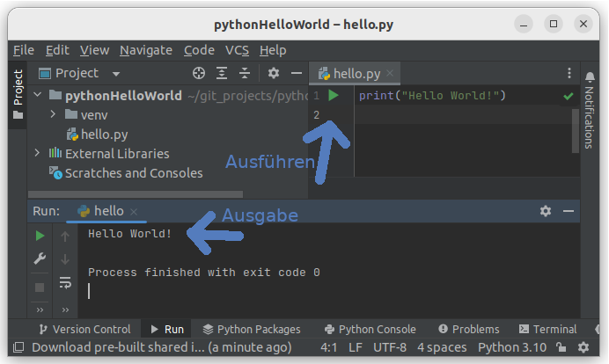The width and height of the screenshot is (609, 364).
Task: Expand External Libraries node
Action: [37, 154]
